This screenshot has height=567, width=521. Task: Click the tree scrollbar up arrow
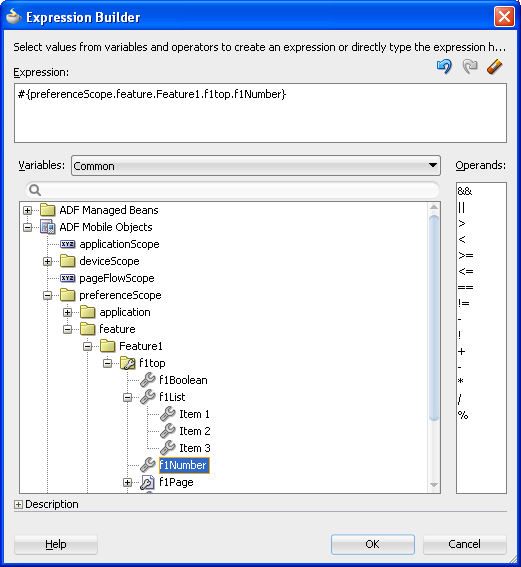[434, 207]
